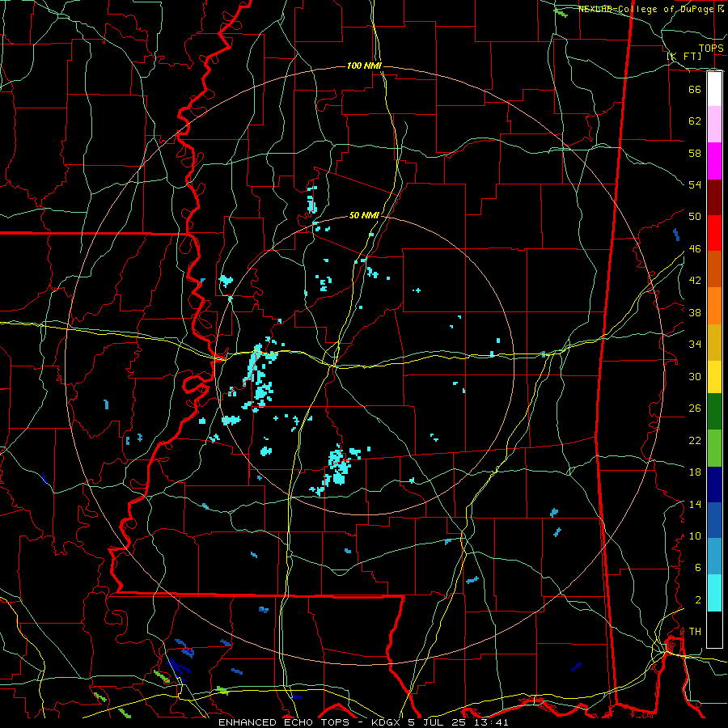
Task: Click the "50 NMI" range ring label
Action: tap(365, 215)
